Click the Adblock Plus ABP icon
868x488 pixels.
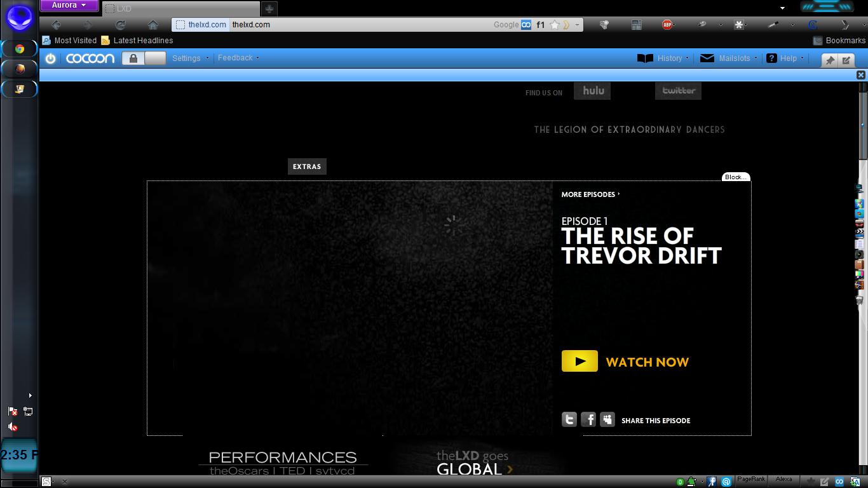pyautogui.click(x=667, y=25)
